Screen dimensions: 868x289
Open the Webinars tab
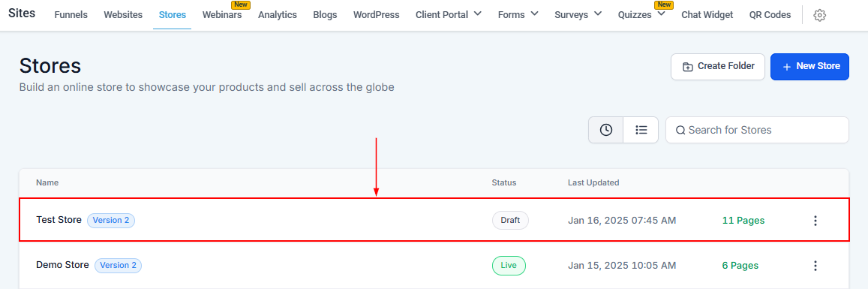(222, 15)
